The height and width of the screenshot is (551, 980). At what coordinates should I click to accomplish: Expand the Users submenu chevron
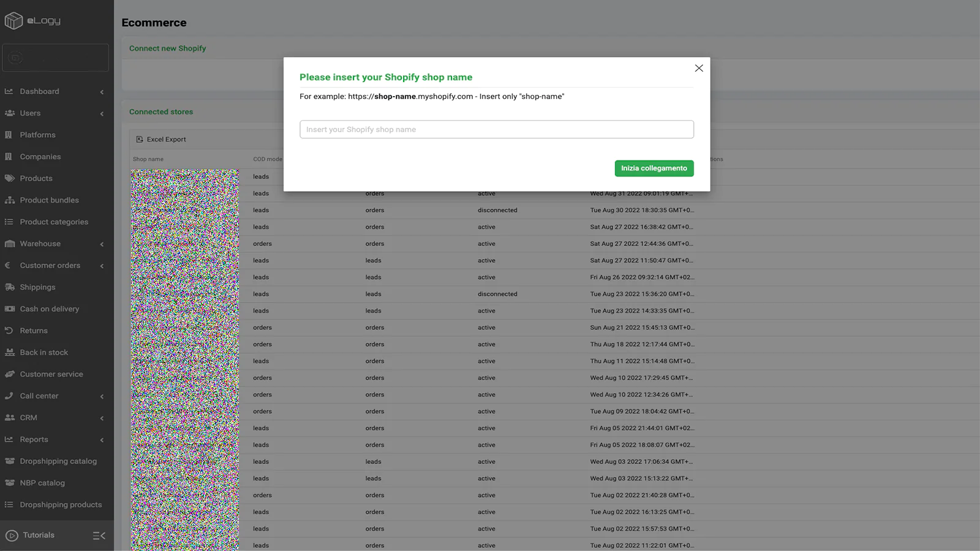point(102,113)
